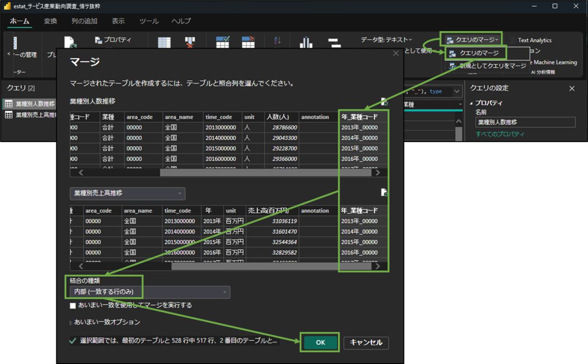Click the Keep Rows icon with checkmark
The height and width of the screenshot is (364, 588).
click(x=223, y=42)
